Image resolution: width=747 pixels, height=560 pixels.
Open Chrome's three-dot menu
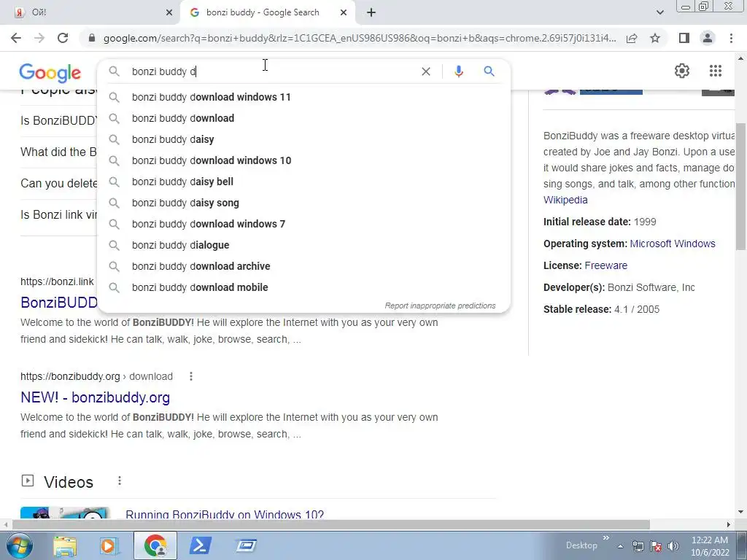[731, 38]
